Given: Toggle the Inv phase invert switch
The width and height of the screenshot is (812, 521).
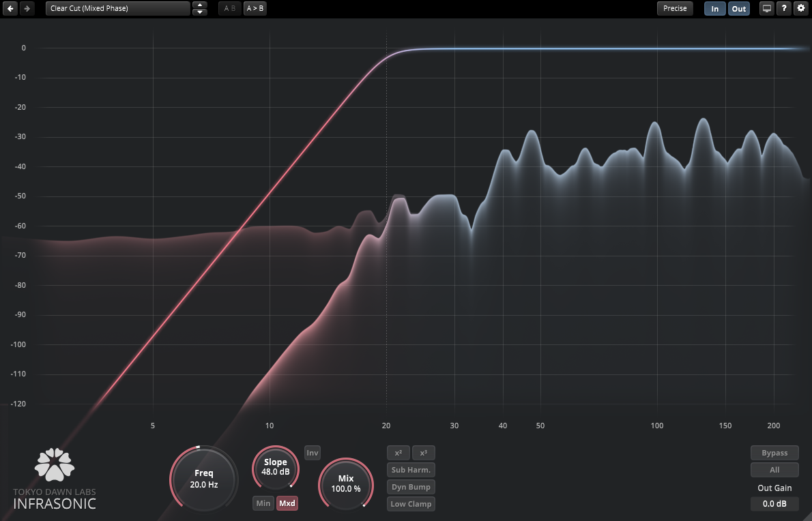Looking at the screenshot, I should point(313,453).
